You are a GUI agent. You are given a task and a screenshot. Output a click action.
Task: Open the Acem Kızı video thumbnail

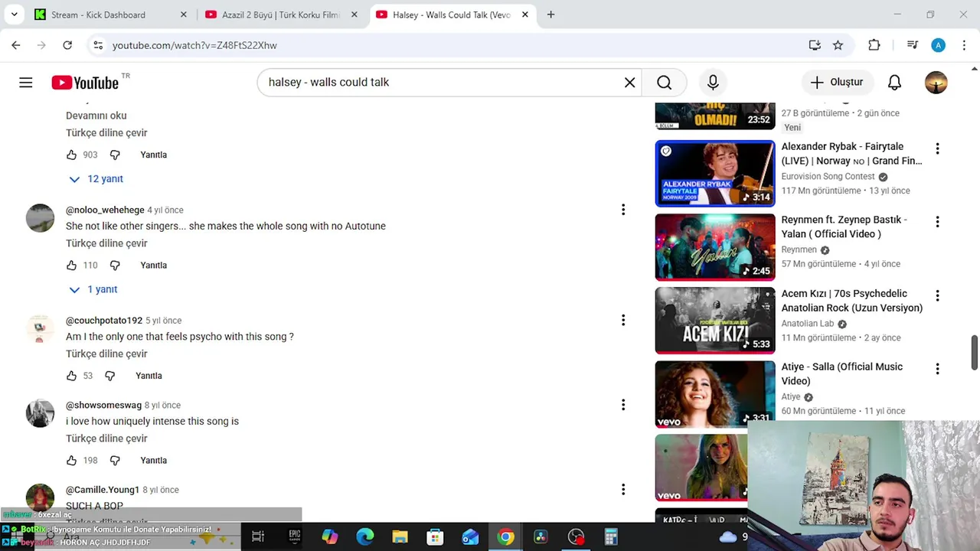point(715,321)
